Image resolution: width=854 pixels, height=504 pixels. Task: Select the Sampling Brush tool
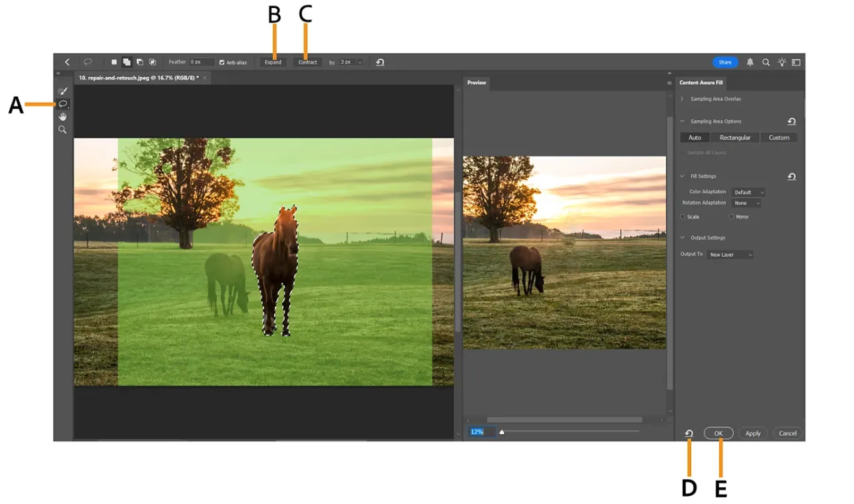click(63, 91)
